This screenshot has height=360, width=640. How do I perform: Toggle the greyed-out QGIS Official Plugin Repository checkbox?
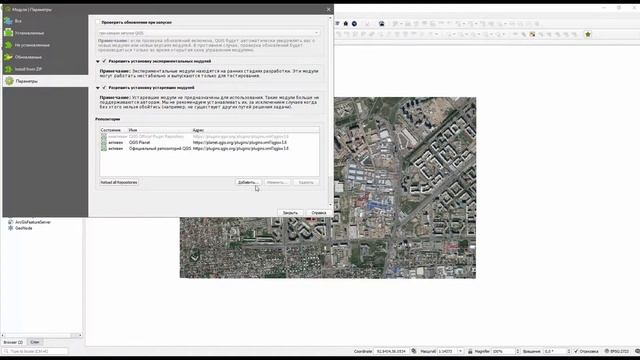(x=104, y=137)
